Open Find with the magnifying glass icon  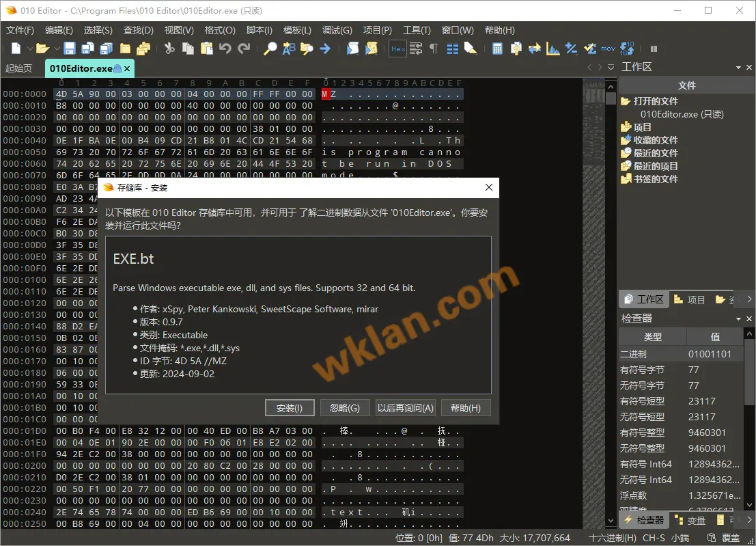[270, 49]
